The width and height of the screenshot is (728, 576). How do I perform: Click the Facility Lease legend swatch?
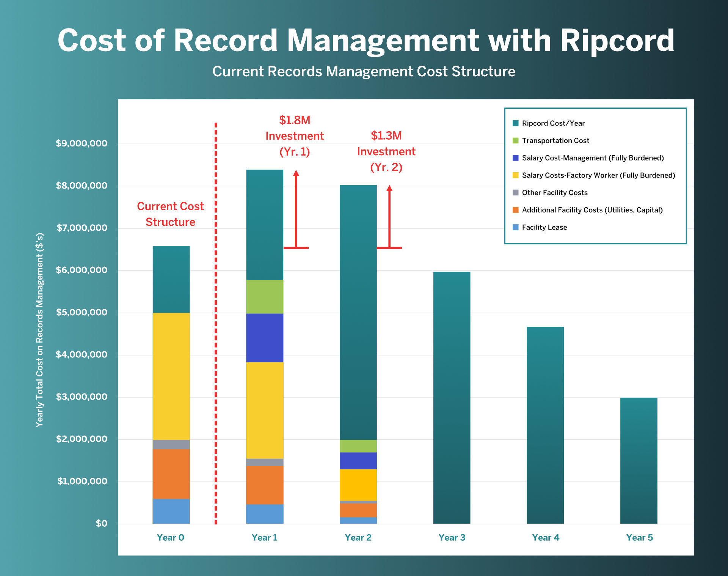[516, 227]
